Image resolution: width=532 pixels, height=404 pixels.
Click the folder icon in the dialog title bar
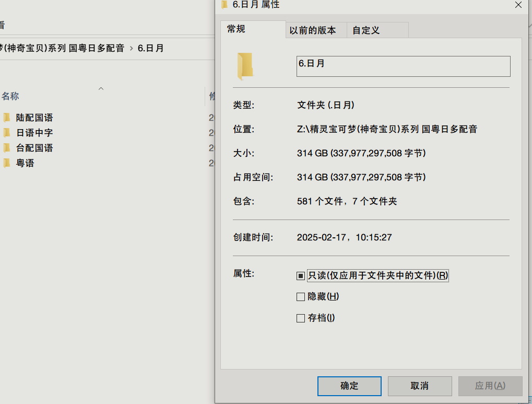(223, 5)
